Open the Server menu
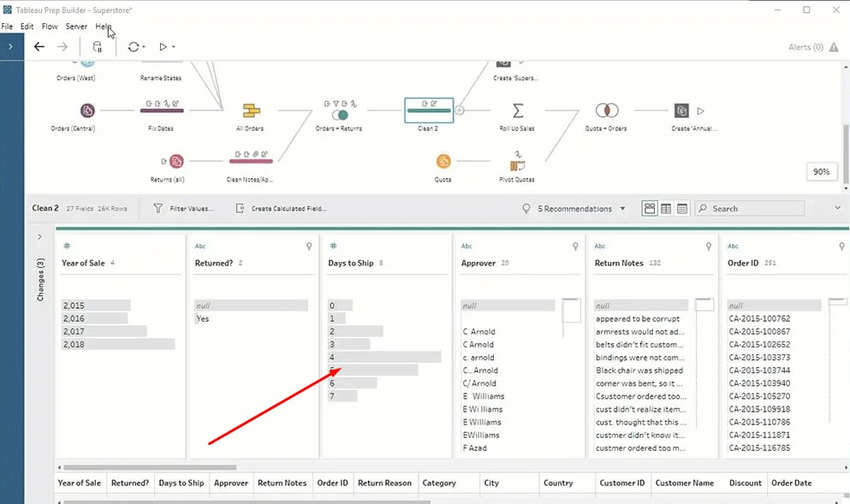Screen dimensions: 850x504 coord(76,26)
